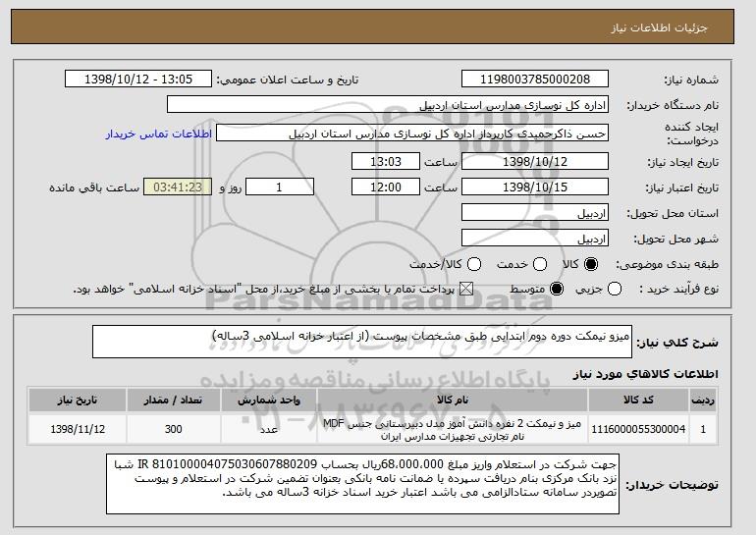The height and width of the screenshot is (535, 756).
Task: Click the creation date field 1398/10/12
Action: pyautogui.click(x=535, y=161)
